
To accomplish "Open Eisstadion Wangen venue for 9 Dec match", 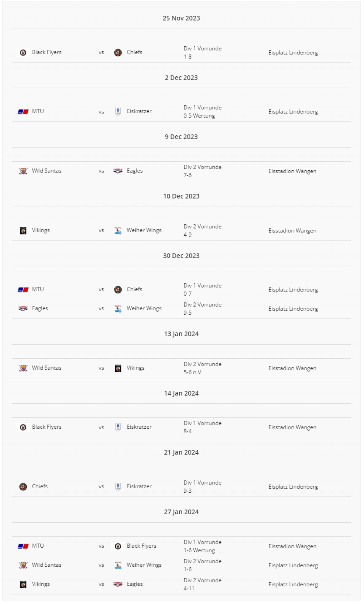I will click(292, 171).
